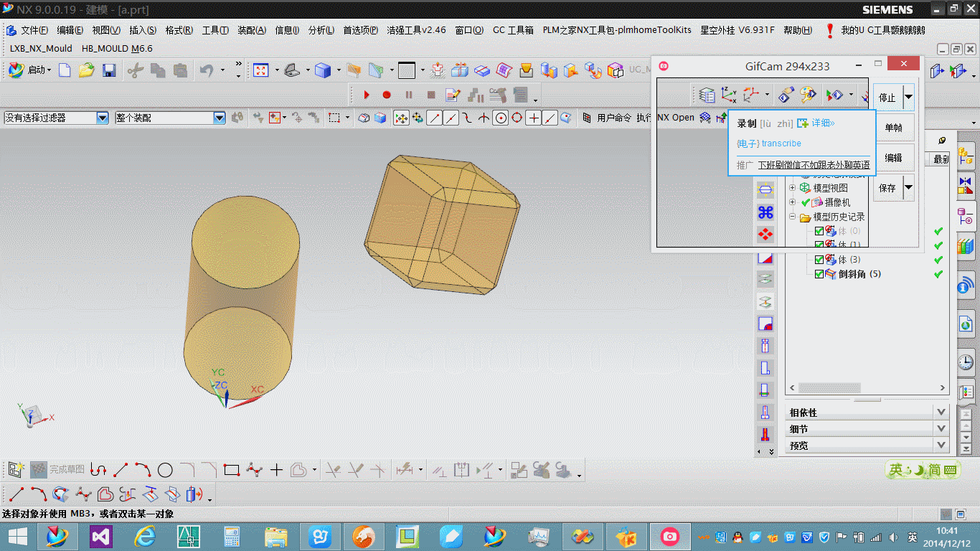Toggle the midpoint snap icon

coord(451,118)
